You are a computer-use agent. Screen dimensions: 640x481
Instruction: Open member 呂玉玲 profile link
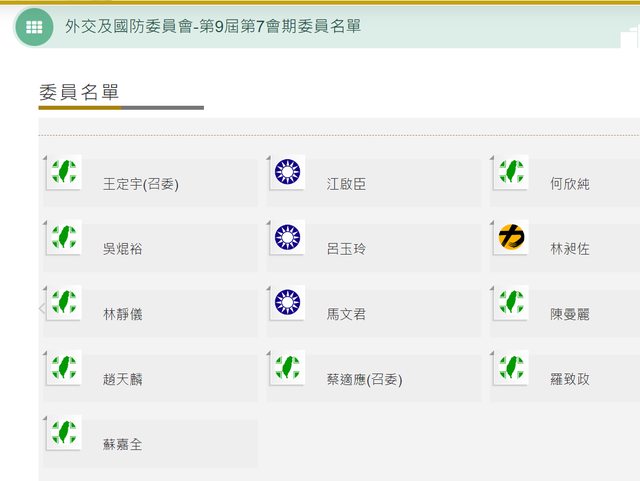346,249
